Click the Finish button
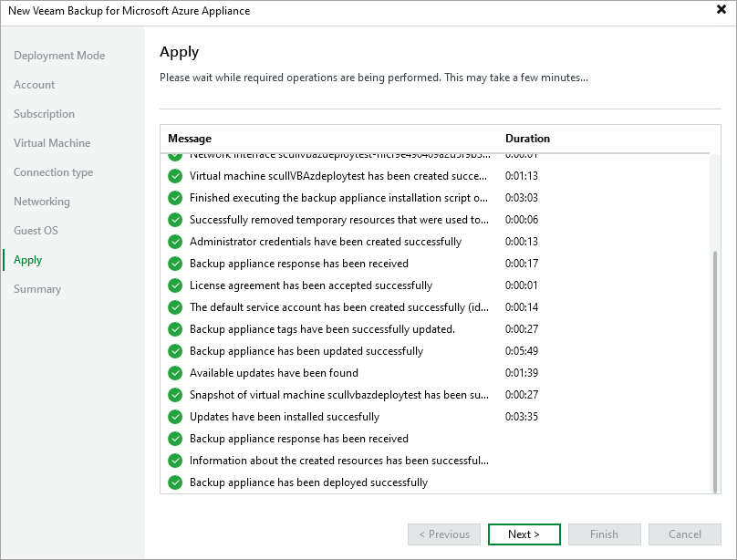 (x=605, y=534)
